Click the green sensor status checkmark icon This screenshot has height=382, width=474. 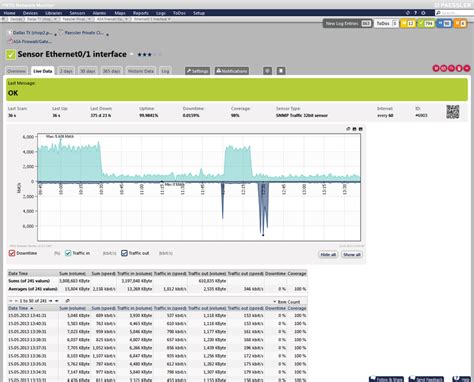coord(11,54)
